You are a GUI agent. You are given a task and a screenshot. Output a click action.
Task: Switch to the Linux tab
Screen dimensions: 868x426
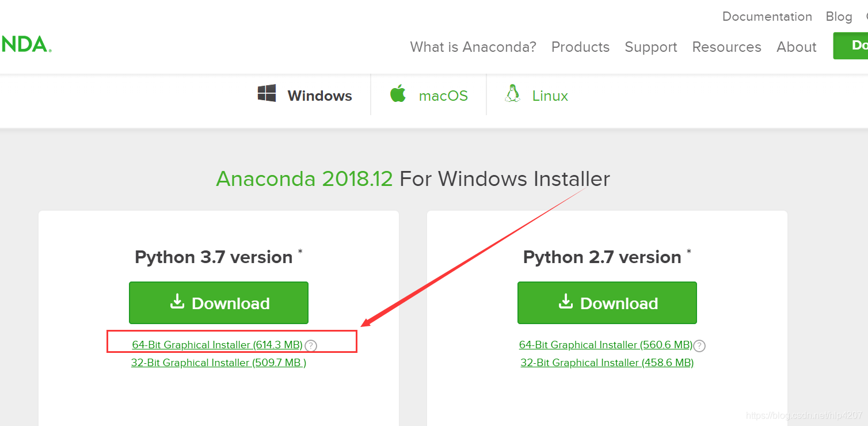(536, 95)
